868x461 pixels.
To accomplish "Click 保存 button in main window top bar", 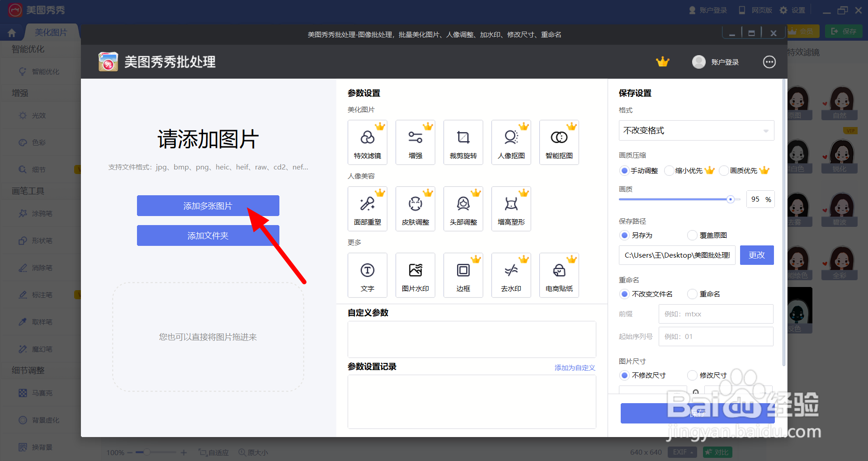I will [843, 31].
